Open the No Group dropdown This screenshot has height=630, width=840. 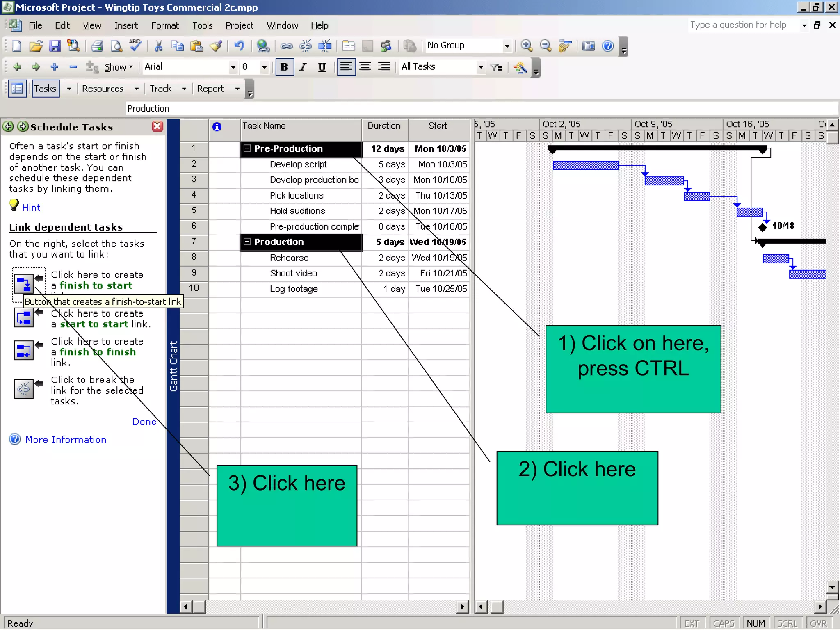(x=507, y=46)
